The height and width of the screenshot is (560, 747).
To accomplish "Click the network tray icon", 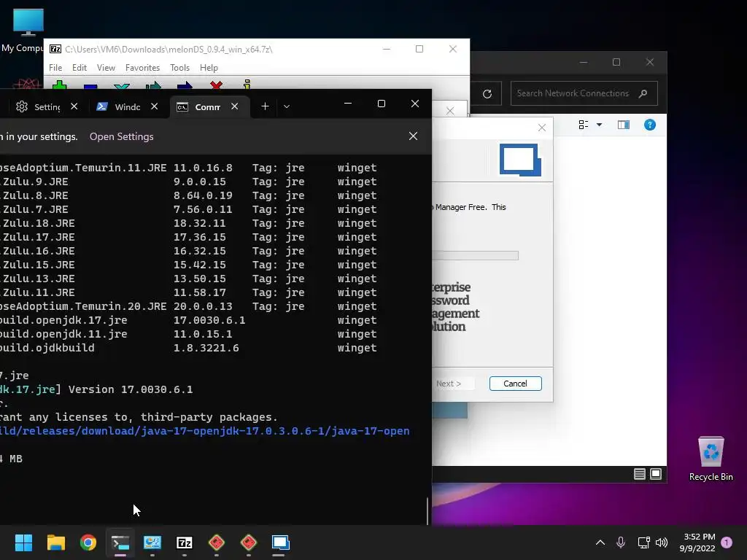I will (x=643, y=542).
